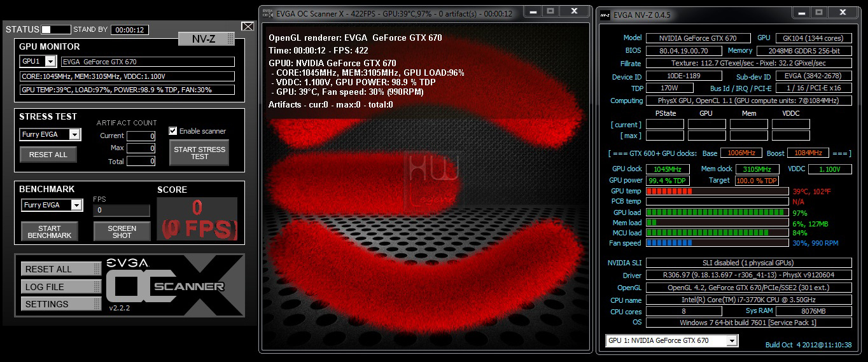The height and width of the screenshot is (362, 868).
Task: Click the TDP 170W field
Action: point(669,88)
